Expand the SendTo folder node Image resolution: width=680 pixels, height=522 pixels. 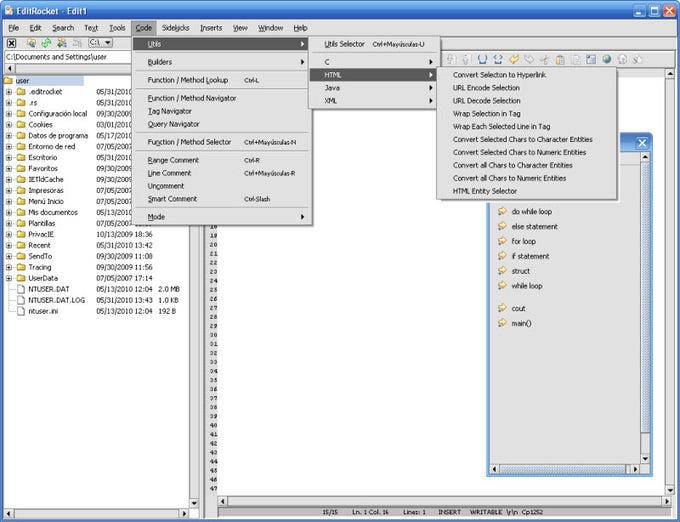click(x=9, y=256)
